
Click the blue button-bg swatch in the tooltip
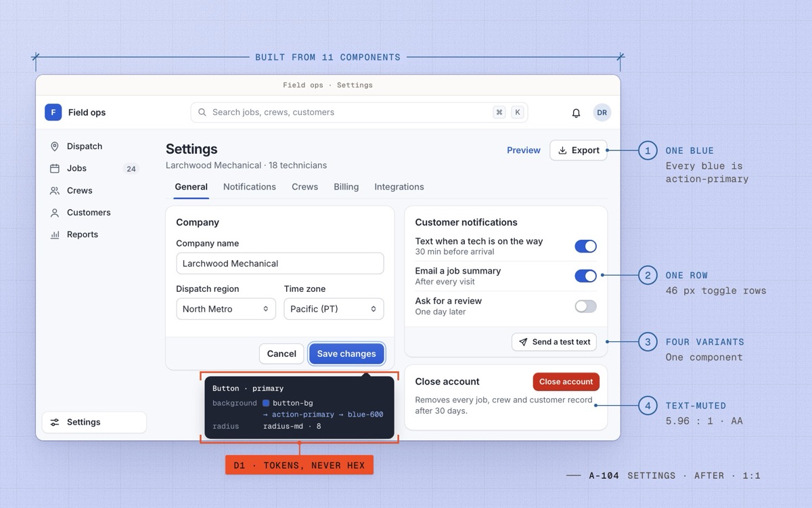266,403
